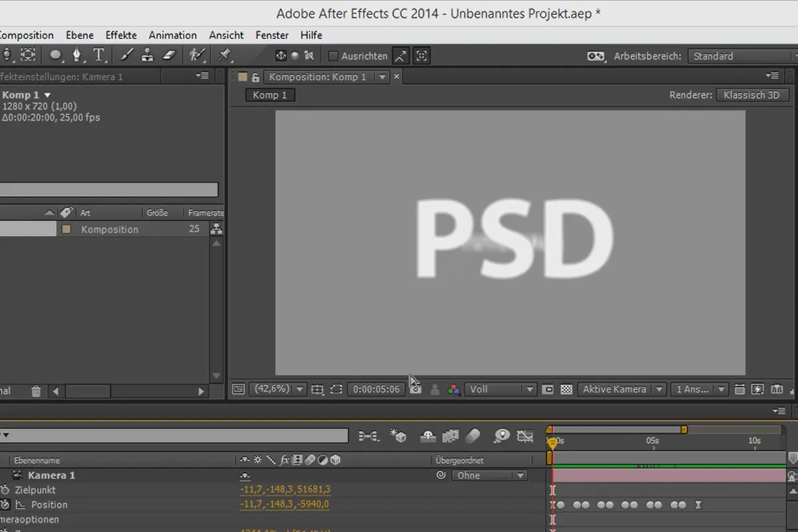Viewport: 798px width, 532px height.
Task: Select the Horizontal Type tool
Action: [x=99, y=55]
